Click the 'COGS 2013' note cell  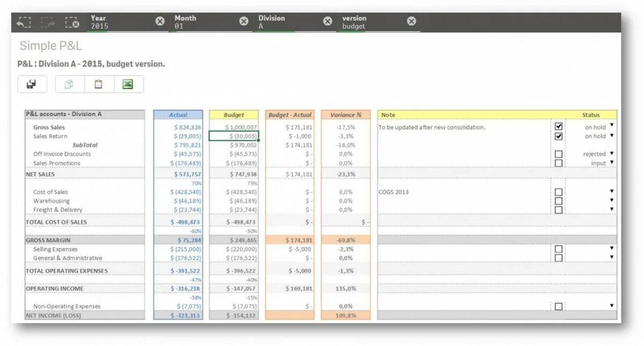[x=394, y=192]
